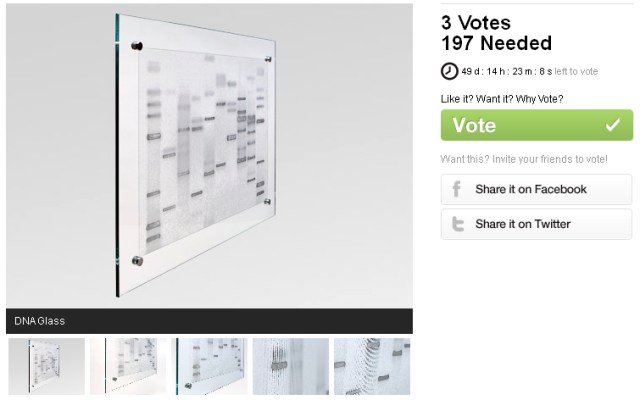Click the white checkmark on the Vote button
Image resolution: width=640 pixels, height=400 pixels.
[x=613, y=125]
